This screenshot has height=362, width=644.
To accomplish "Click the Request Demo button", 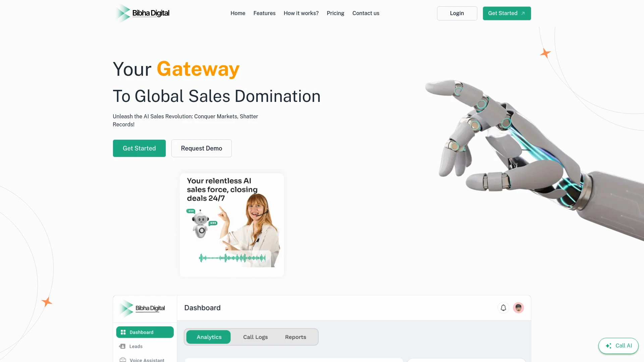I will 201,148.
